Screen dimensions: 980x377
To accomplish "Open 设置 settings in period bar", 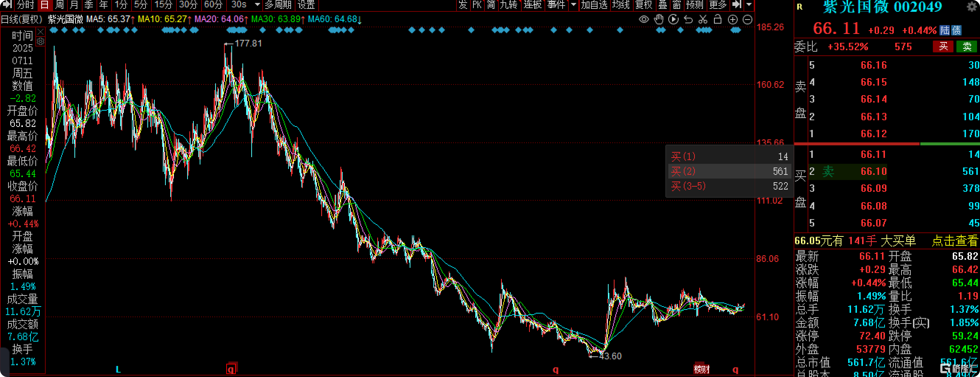I will tap(306, 5).
